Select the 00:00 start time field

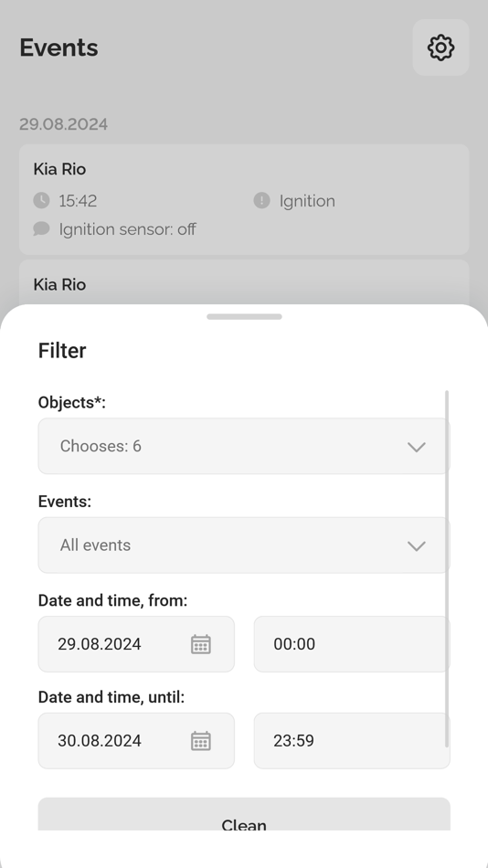[352, 644]
